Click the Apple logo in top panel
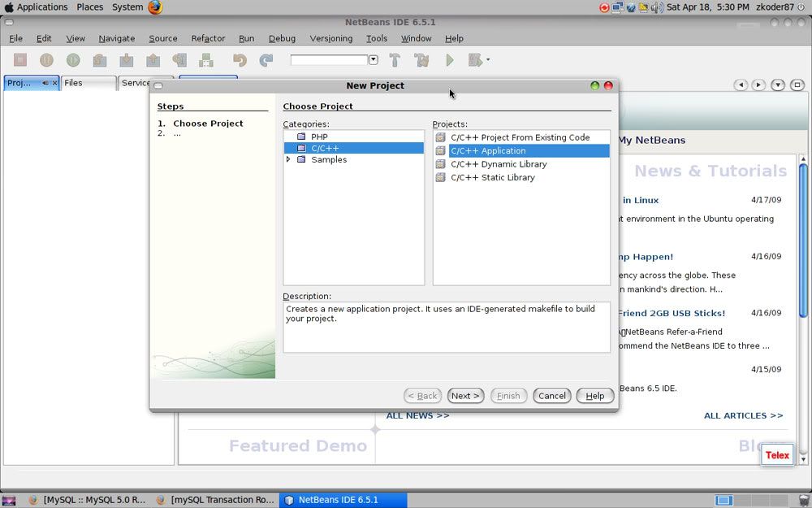 (x=8, y=7)
